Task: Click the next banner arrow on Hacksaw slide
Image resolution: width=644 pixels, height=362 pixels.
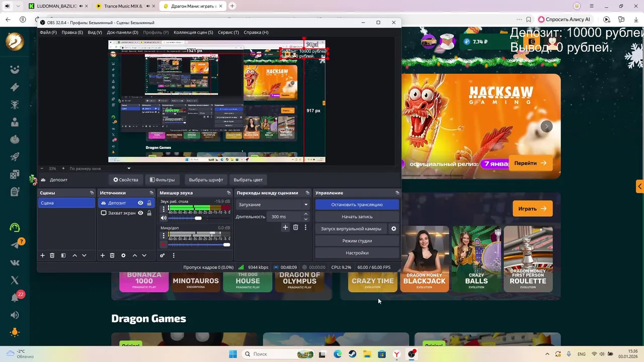Action: coord(546,126)
